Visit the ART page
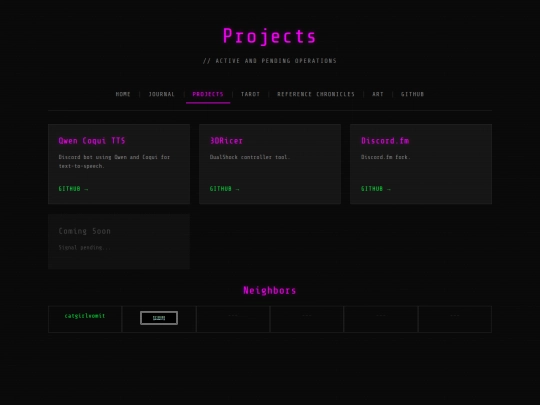The height and width of the screenshot is (405, 540). pyautogui.click(x=378, y=94)
